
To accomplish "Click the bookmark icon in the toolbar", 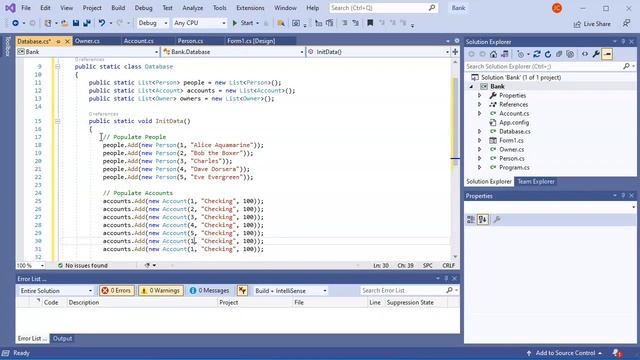I will [370, 23].
